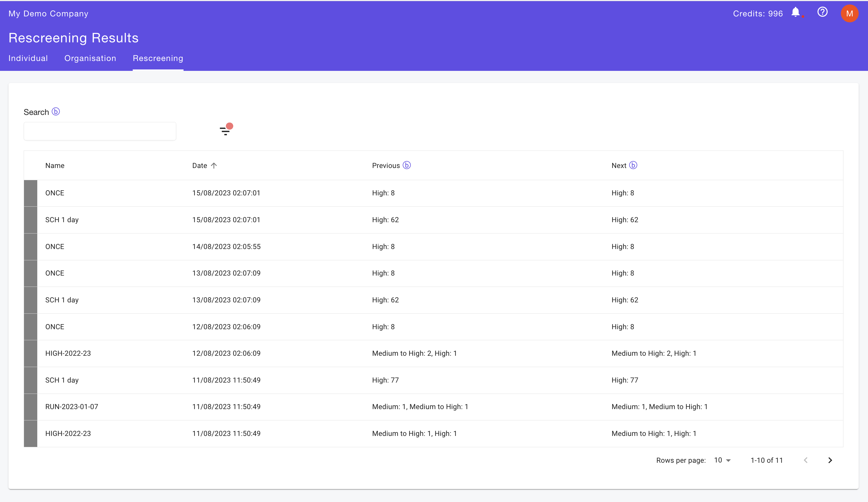Select the grey status marker on the first ONCE row
This screenshot has width=868, height=502.
point(30,193)
